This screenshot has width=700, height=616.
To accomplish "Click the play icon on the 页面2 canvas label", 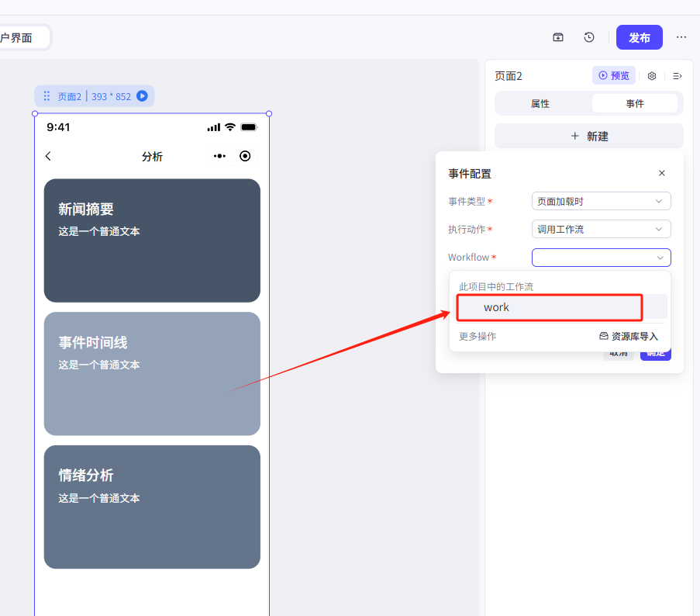I will pyautogui.click(x=142, y=96).
